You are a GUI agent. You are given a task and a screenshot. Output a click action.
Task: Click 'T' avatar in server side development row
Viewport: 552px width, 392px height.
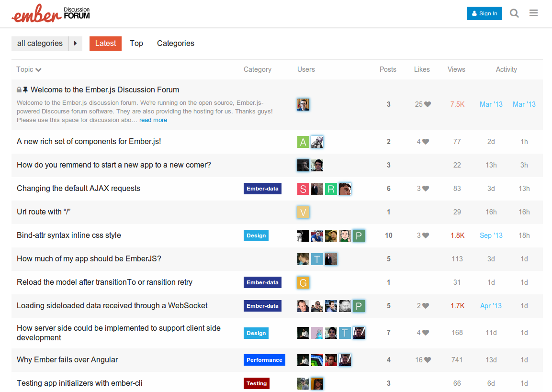point(345,333)
